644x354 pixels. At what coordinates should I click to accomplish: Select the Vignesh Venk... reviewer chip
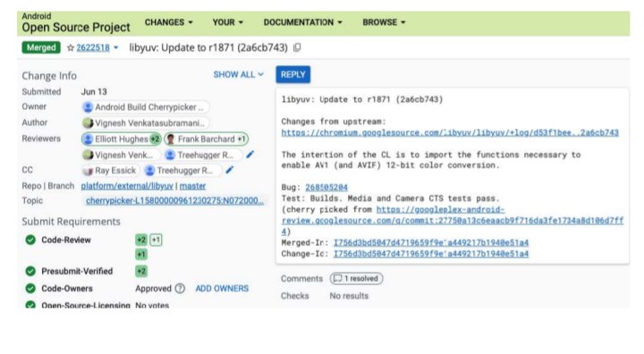pos(121,155)
